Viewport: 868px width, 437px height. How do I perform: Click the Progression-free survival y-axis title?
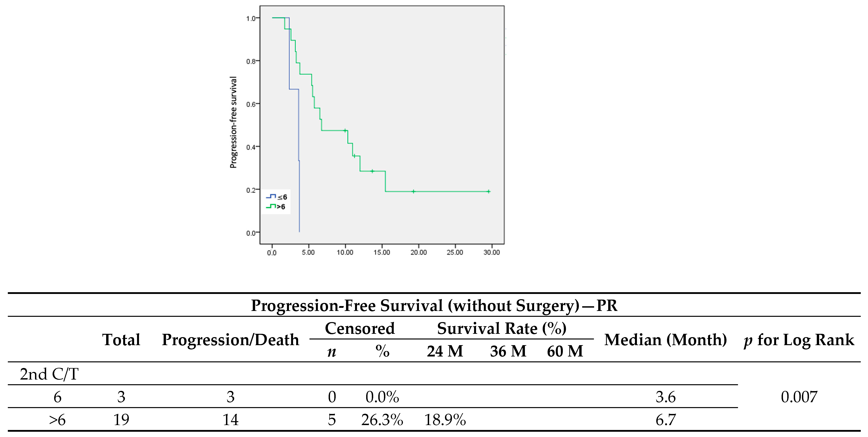coord(233,122)
